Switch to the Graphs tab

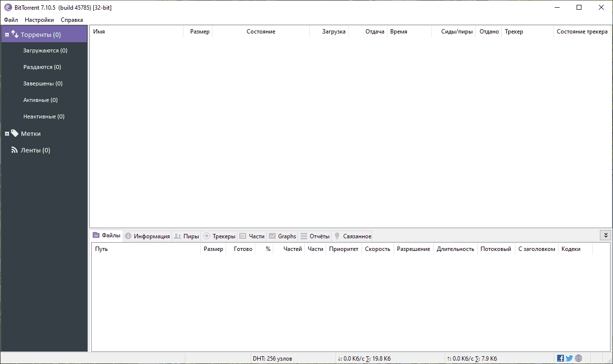coord(282,236)
